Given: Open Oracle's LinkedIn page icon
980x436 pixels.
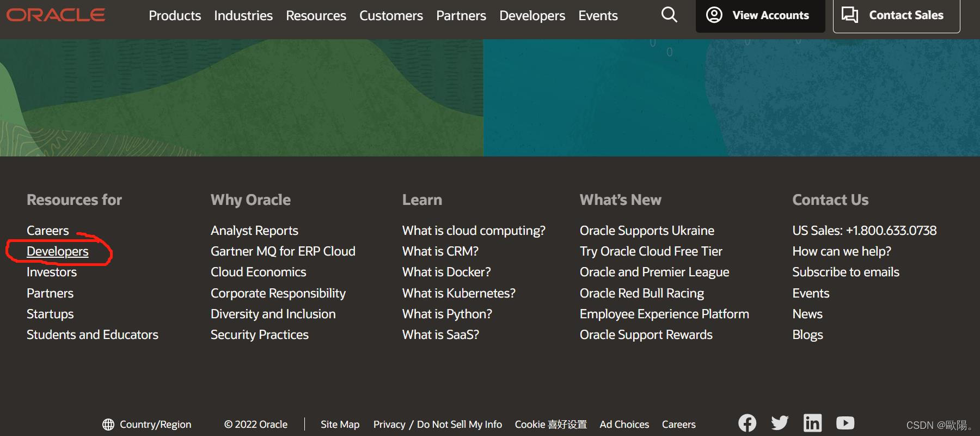Looking at the screenshot, I should tap(812, 423).
